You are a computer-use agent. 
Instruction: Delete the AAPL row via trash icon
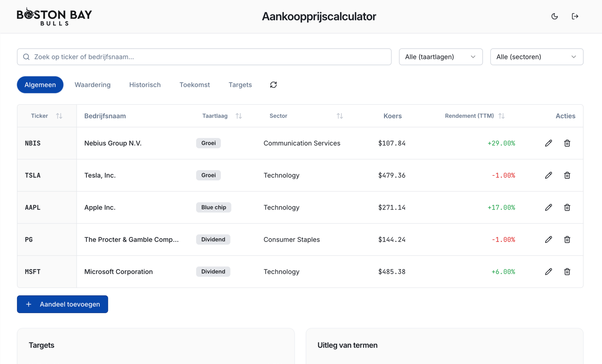(567, 207)
